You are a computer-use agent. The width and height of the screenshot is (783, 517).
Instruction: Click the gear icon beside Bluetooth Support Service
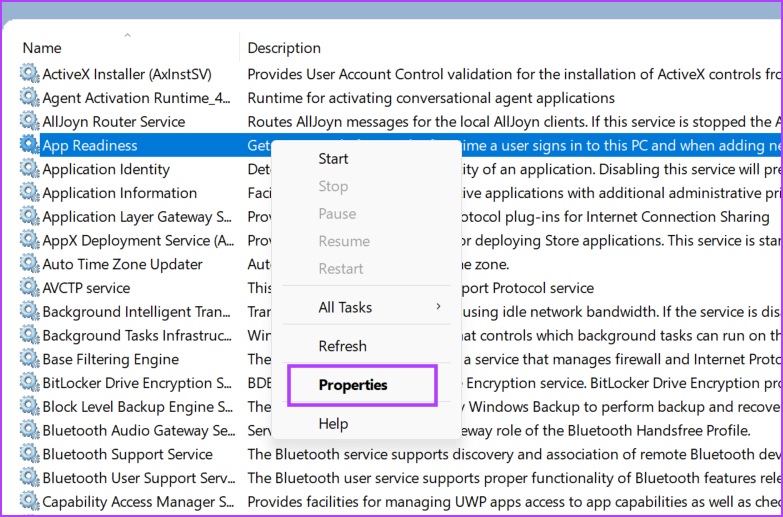pos(29,454)
